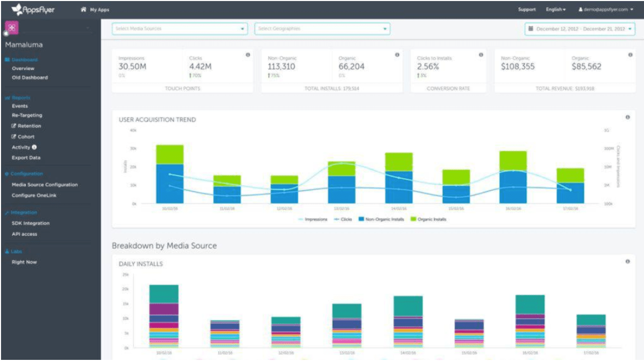Open My Apps home link
Viewport: 644px width, 364px height.
tap(95, 10)
